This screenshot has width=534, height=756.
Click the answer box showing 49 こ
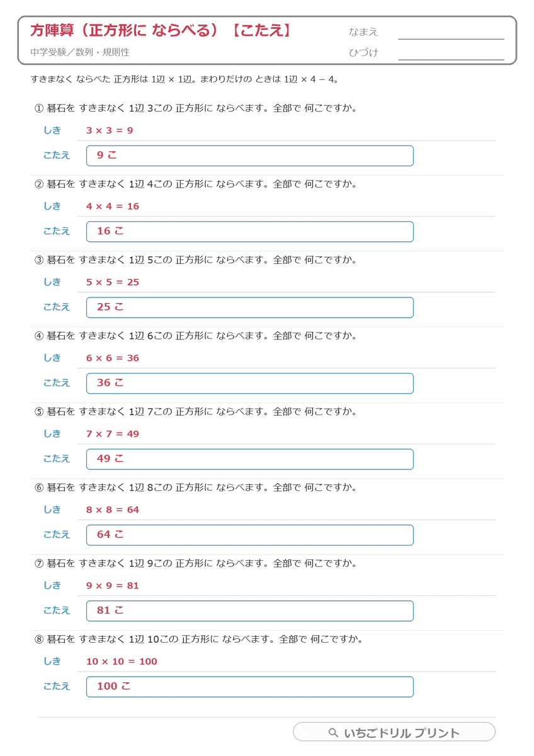pos(250,459)
